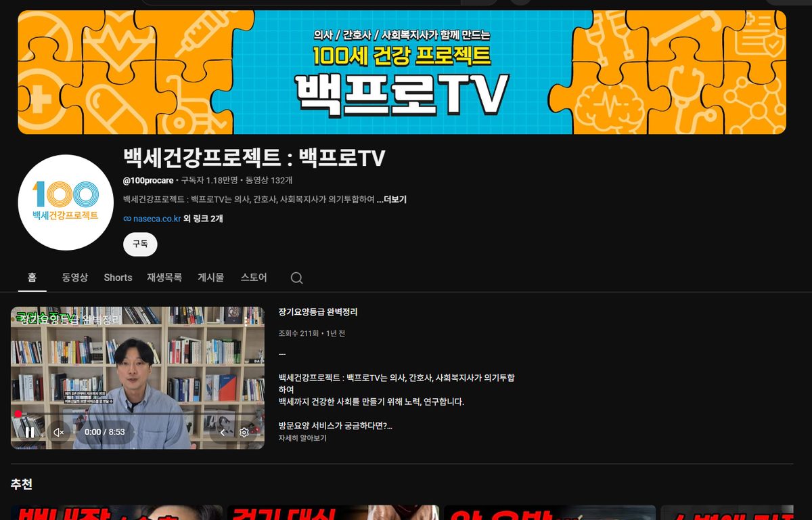The width and height of the screenshot is (812, 520).
Task: Click the 추천 section heading
Action: click(x=22, y=484)
